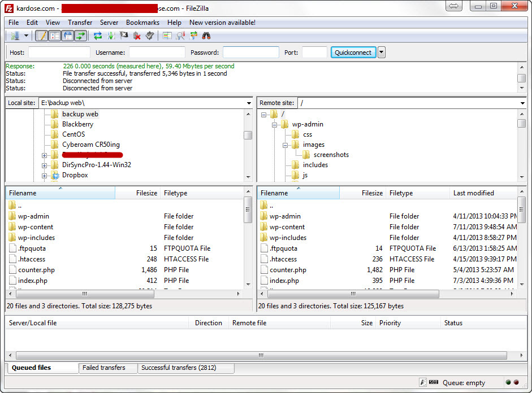The image size is (532, 393).
Task: Open the Edit menu
Action: [32, 23]
